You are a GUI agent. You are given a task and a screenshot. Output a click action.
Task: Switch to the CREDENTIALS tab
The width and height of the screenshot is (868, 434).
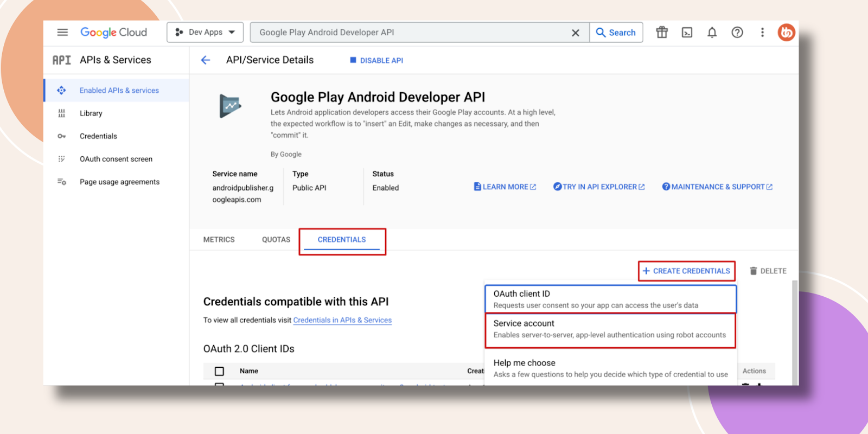342,239
